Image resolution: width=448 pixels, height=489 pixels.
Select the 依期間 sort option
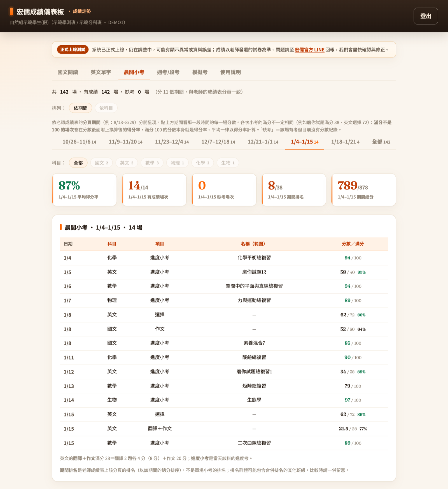[x=80, y=108]
